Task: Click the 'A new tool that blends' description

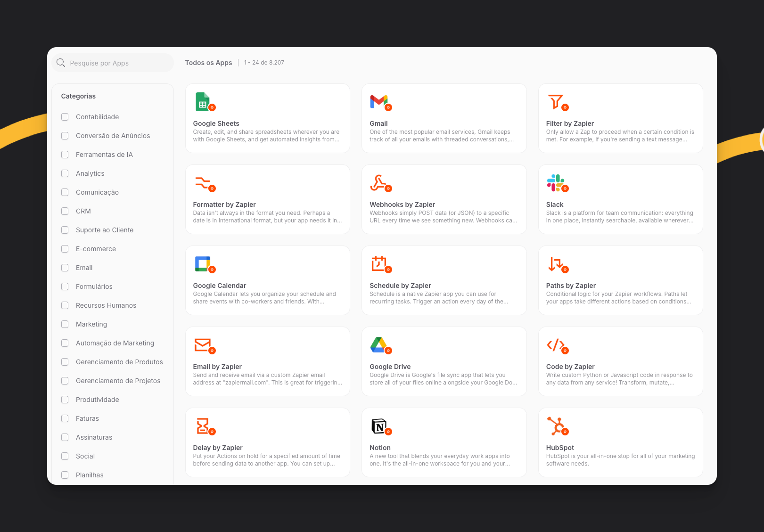Action: (x=440, y=460)
